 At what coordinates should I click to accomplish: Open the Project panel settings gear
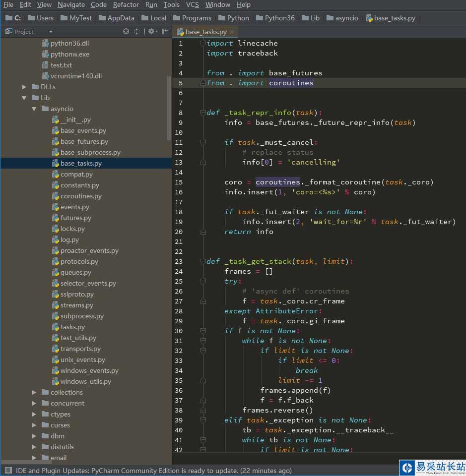152,31
